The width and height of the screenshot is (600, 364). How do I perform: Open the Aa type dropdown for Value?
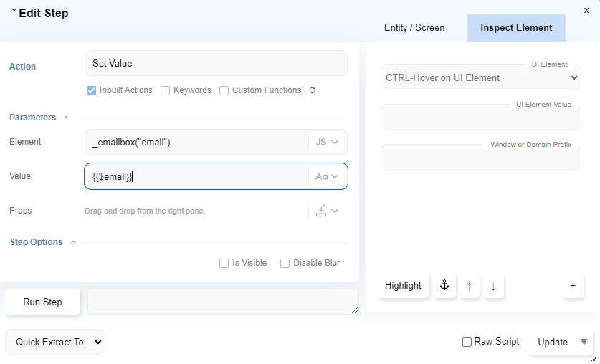click(327, 176)
